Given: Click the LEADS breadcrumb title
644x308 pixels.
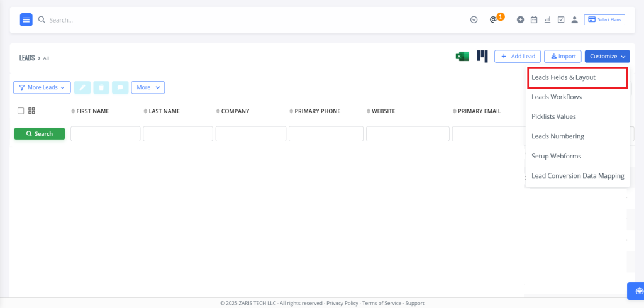Looking at the screenshot, I should (x=27, y=58).
